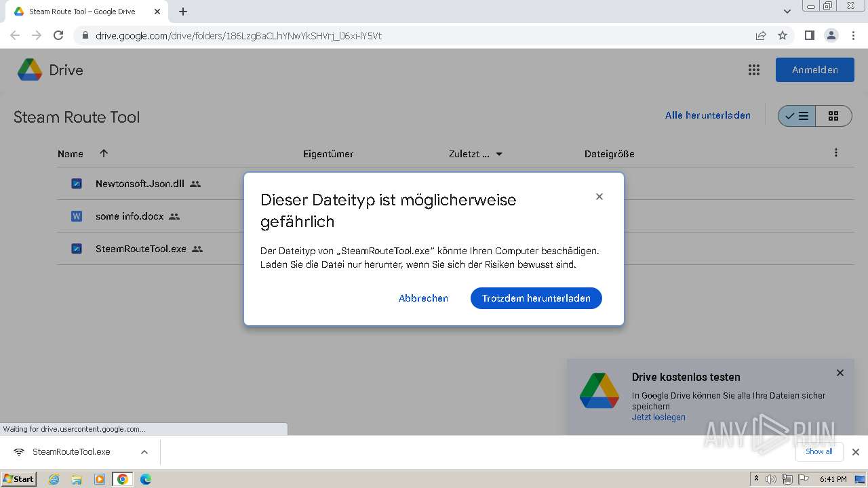Sort by Name column header
Image resolution: width=868 pixels, height=488 pixels.
71,154
